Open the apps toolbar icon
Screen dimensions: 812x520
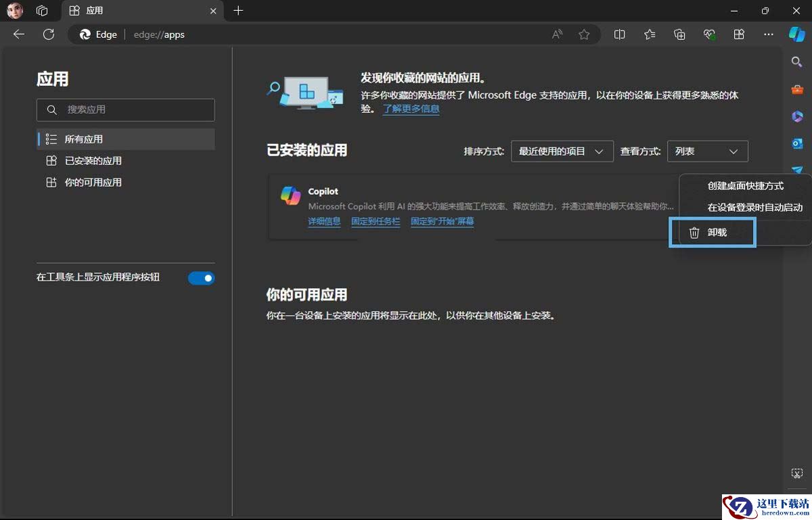[739, 34]
